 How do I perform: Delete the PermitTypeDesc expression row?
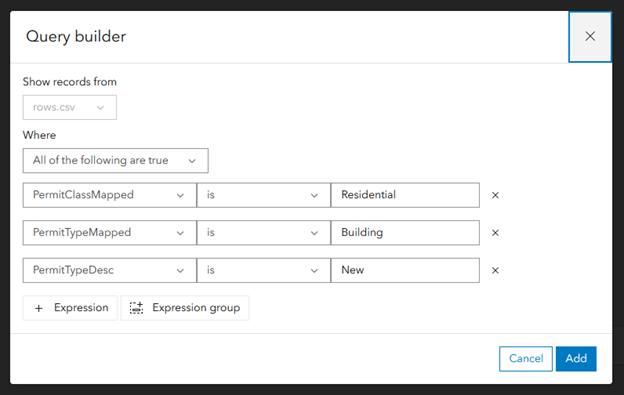tap(495, 270)
